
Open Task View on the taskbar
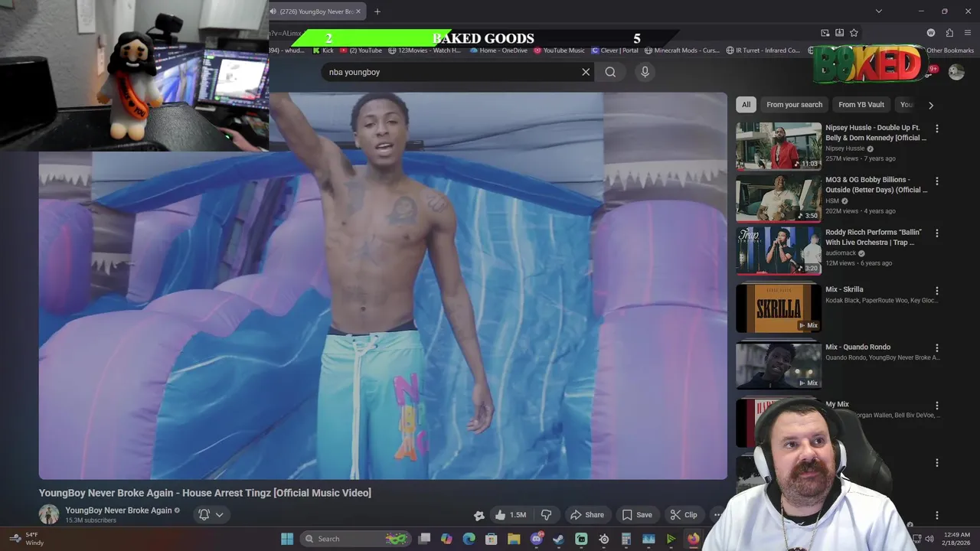tap(424, 539)
